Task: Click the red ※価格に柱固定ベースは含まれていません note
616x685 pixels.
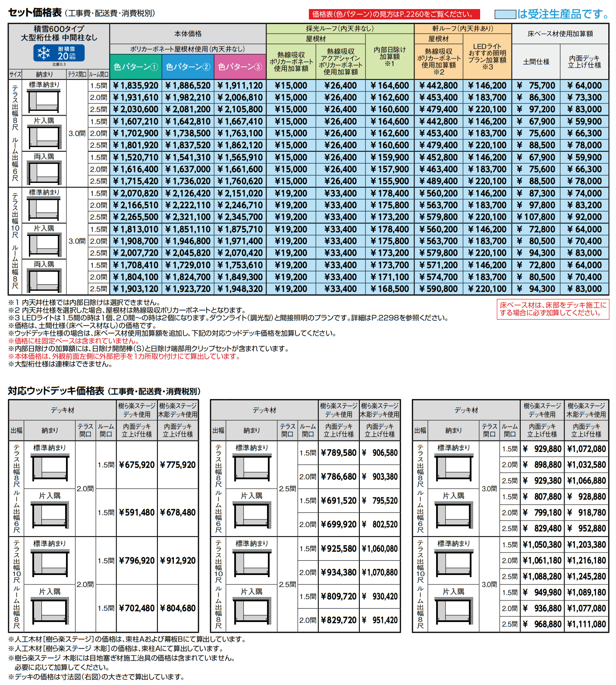Action: [74, 341]
